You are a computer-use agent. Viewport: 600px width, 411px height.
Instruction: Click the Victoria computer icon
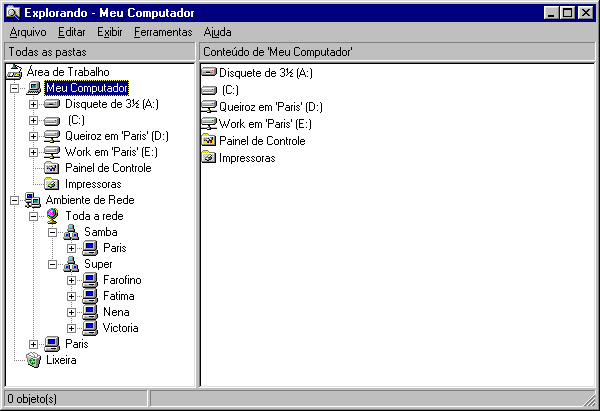pyautogui.click(x=90, y=328)
